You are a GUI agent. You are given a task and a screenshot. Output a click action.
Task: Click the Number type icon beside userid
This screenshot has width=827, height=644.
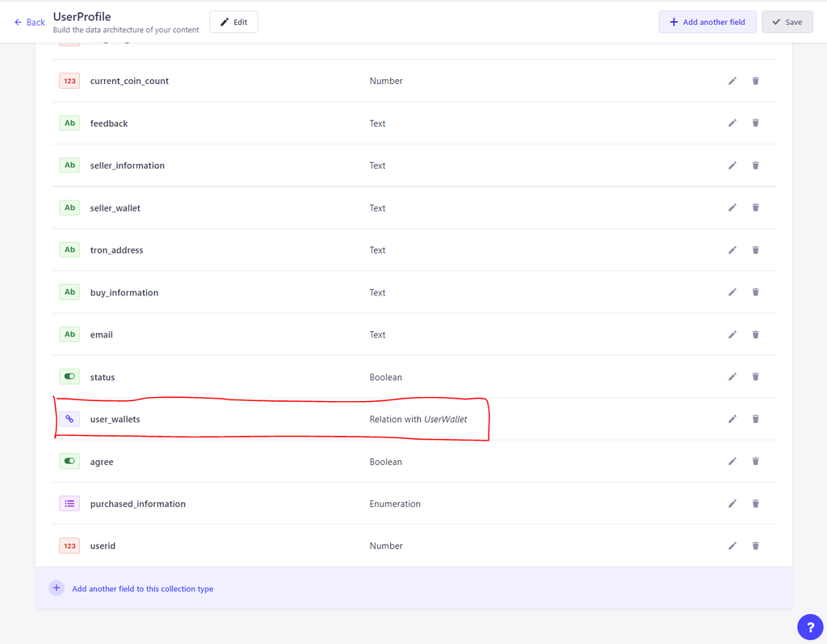coord(69,546)
